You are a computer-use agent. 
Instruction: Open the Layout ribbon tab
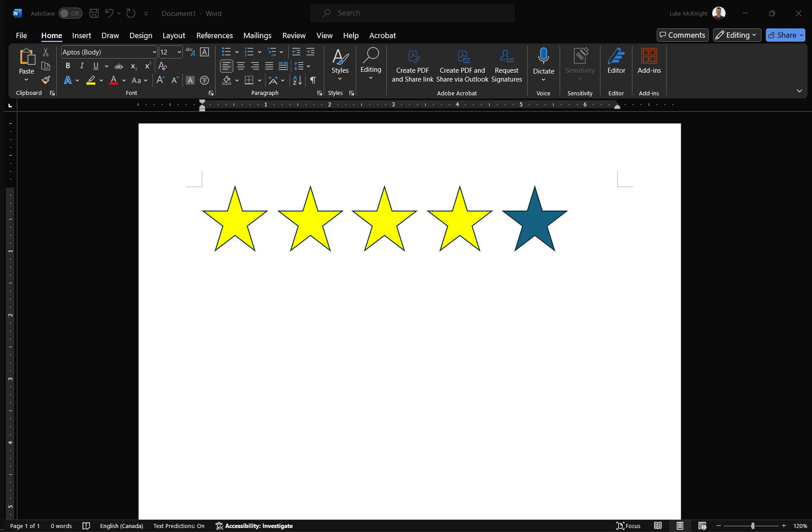[x=173, y=35]
